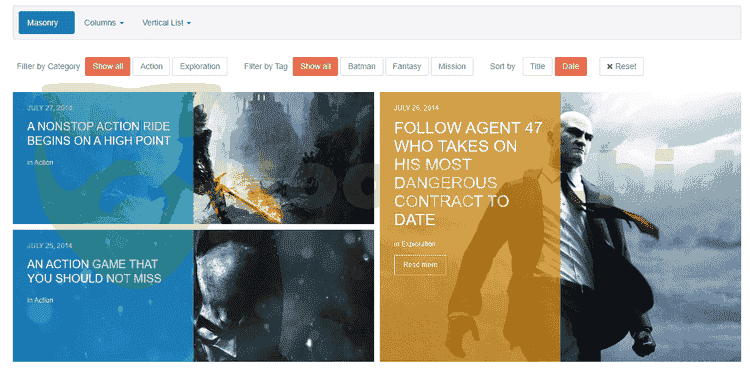Open the Batman face thumbnail image

coord(284,295)
